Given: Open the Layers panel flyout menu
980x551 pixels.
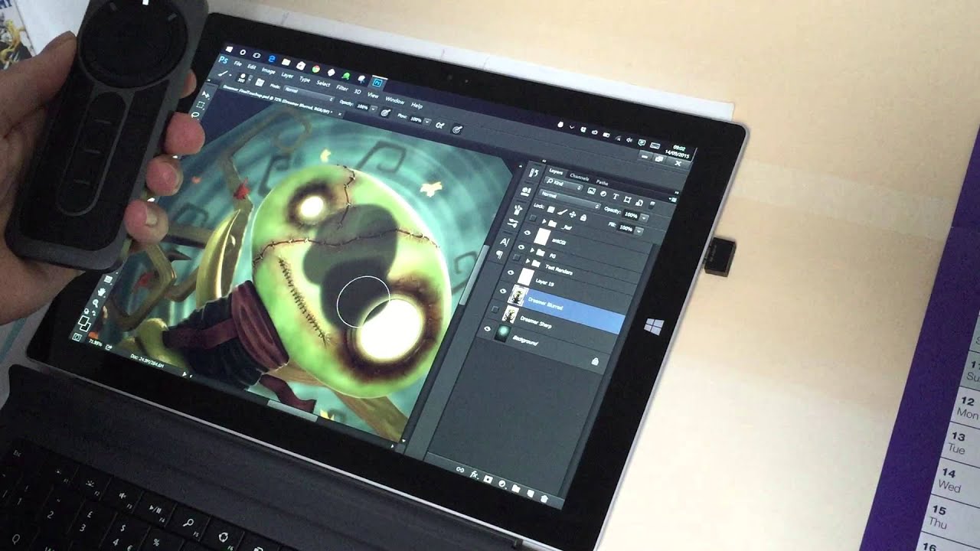Looking at the screenshot, I should [674, 200].
